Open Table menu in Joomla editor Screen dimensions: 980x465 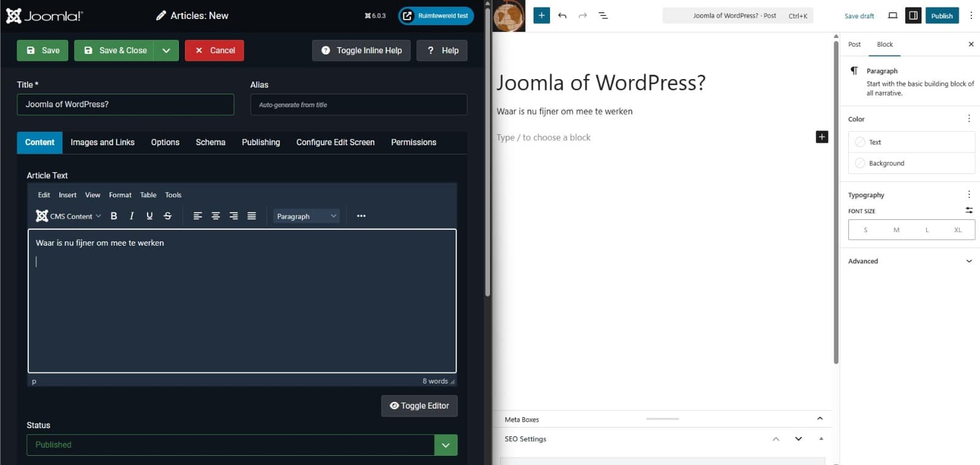tap(148, 195)
